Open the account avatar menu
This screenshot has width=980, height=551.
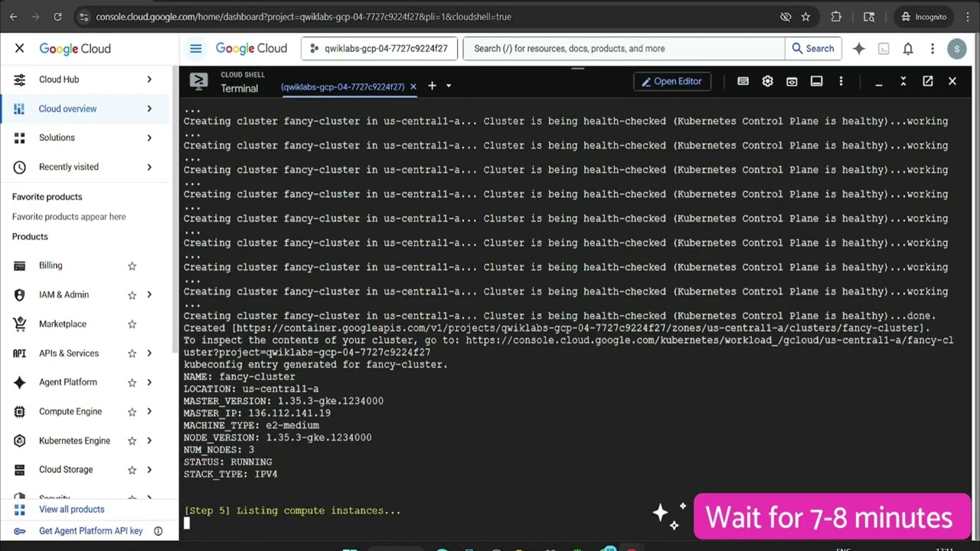pos(956,48)
